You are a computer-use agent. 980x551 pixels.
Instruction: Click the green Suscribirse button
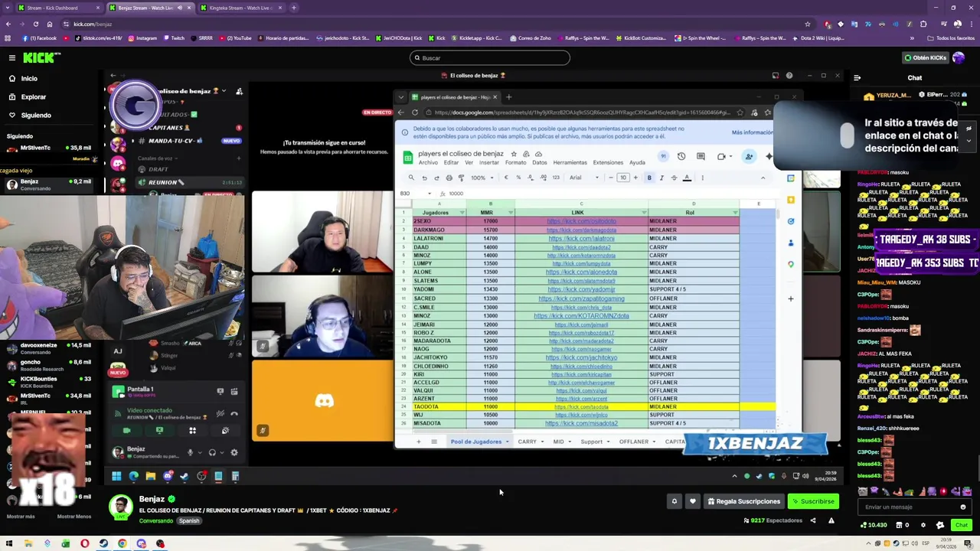coord(813,501)
